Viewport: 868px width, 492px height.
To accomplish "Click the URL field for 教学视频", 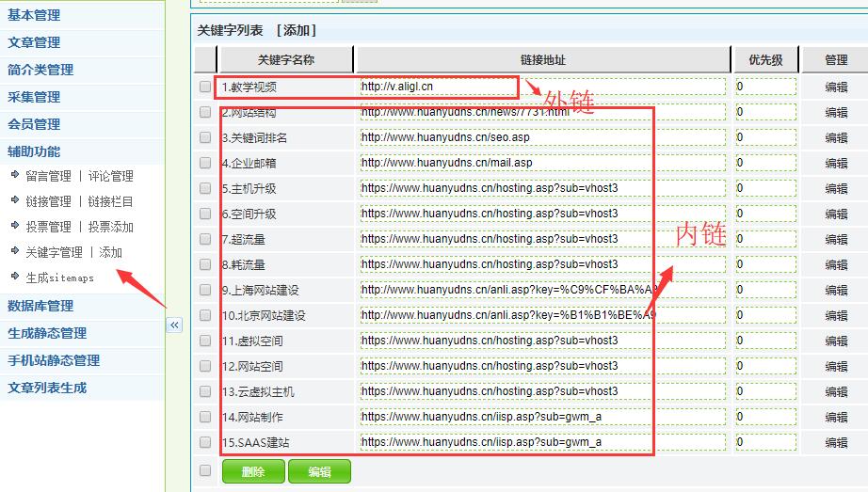I will pyautogui.click(x=542, y=87).
